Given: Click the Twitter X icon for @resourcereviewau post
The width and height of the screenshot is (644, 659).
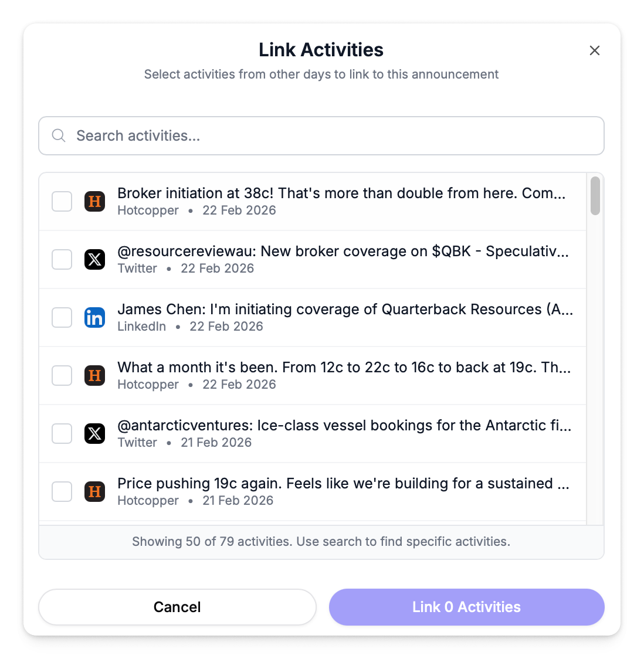Looking at the screenshot, I should coord(94,259).
